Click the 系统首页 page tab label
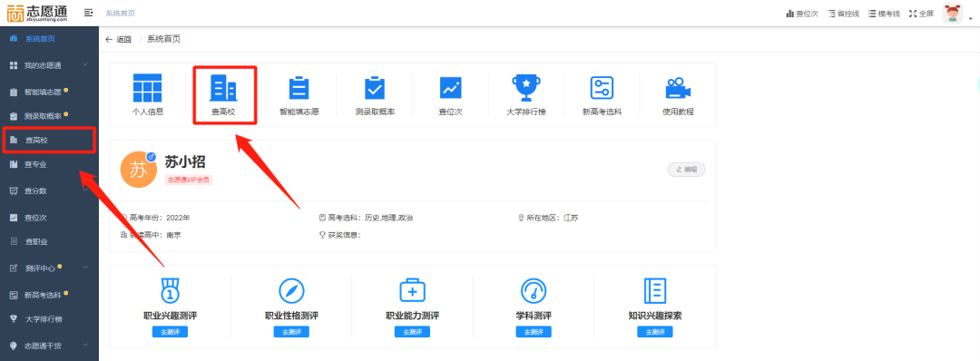Image resolution: width=980 pixels, height=361 pixels. [x=163, y=39]
